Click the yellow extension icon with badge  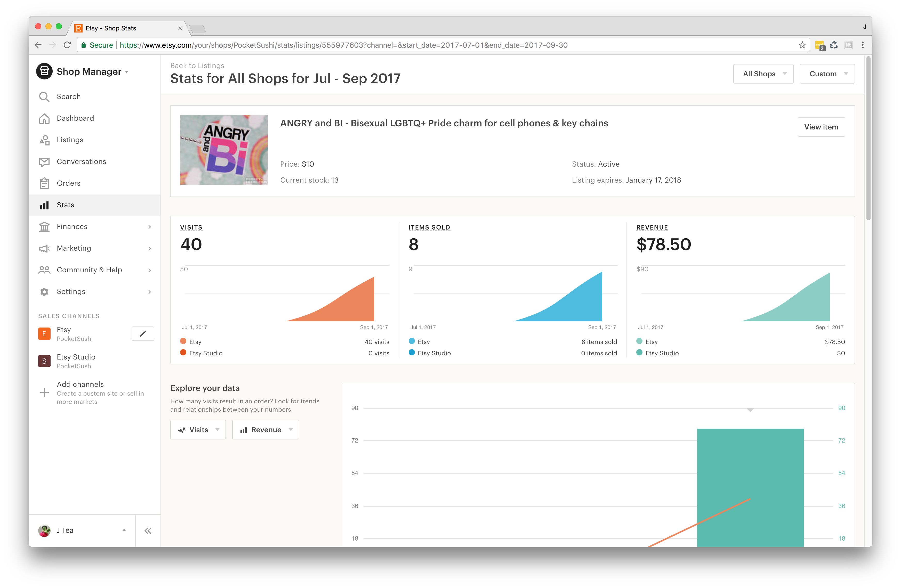(820, 45)
